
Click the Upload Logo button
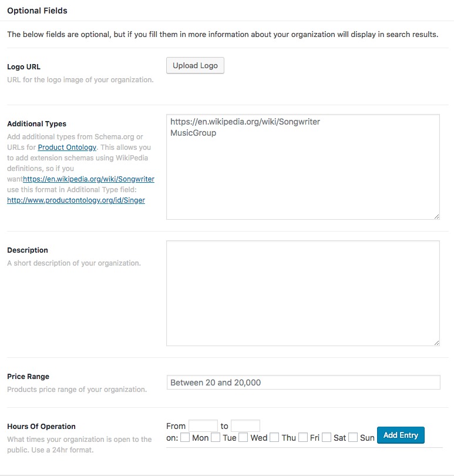(194, 65)
